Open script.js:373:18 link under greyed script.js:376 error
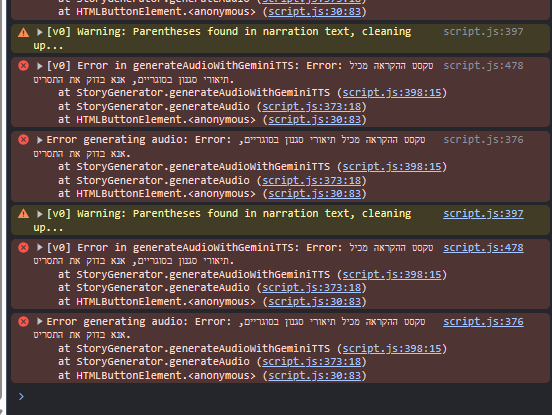 pyautogui.click(x=312, y=180)
